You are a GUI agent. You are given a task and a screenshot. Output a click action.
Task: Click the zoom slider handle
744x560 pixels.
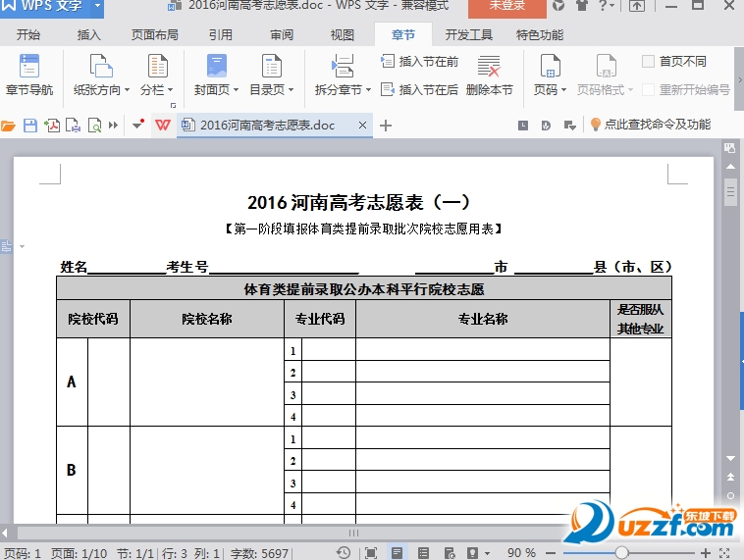tap(621, 553)
